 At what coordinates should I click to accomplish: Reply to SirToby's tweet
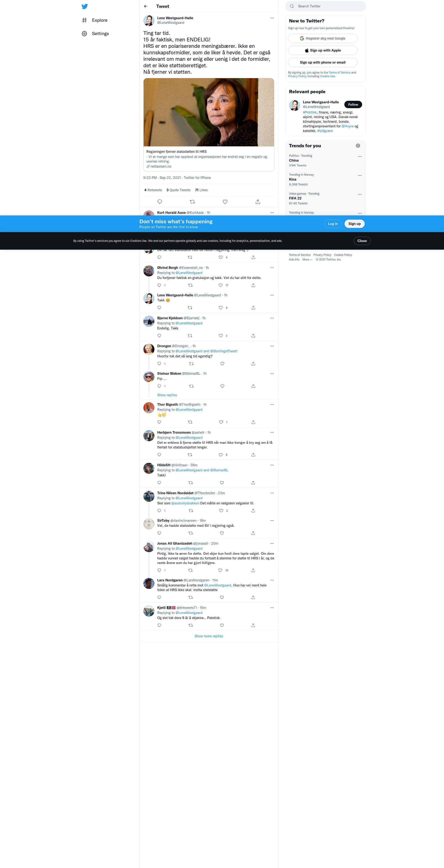pyautogui.click(x=160, y=533)
